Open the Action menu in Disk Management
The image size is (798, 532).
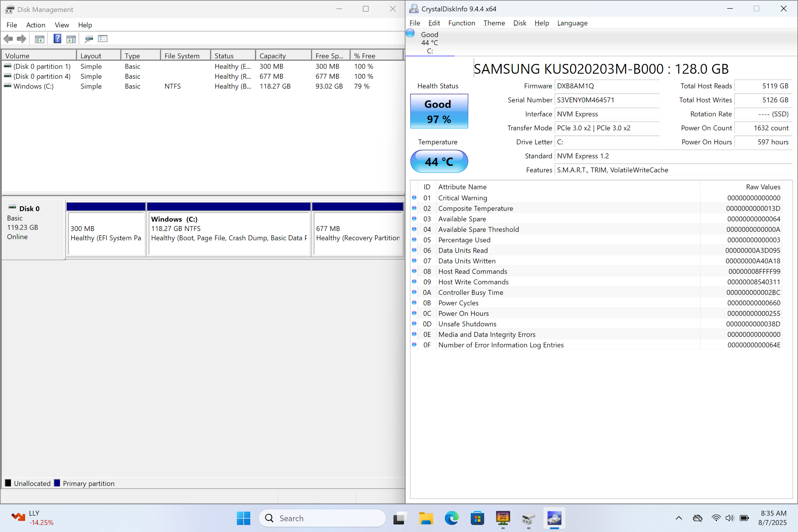tap(36, 25)
